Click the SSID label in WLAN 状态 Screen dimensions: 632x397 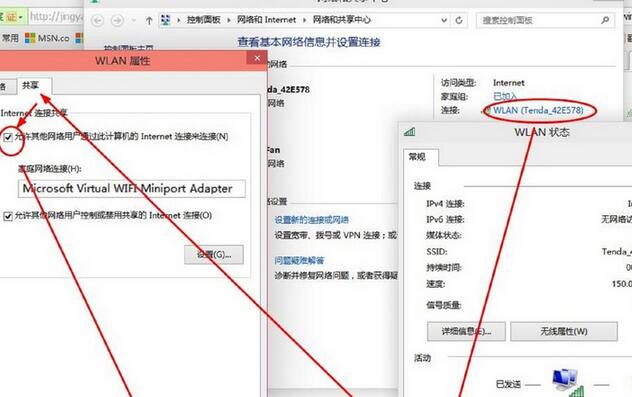point(437,252)
